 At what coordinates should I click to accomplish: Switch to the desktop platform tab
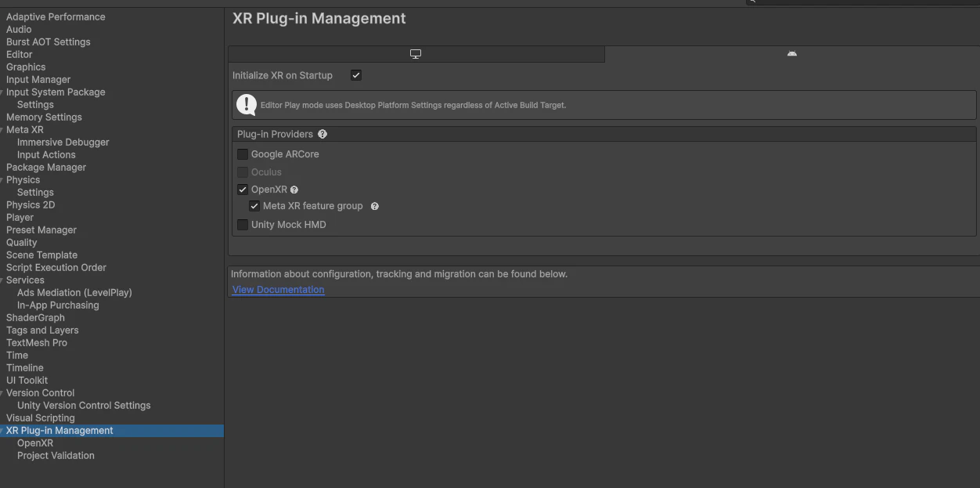point(416,54)
